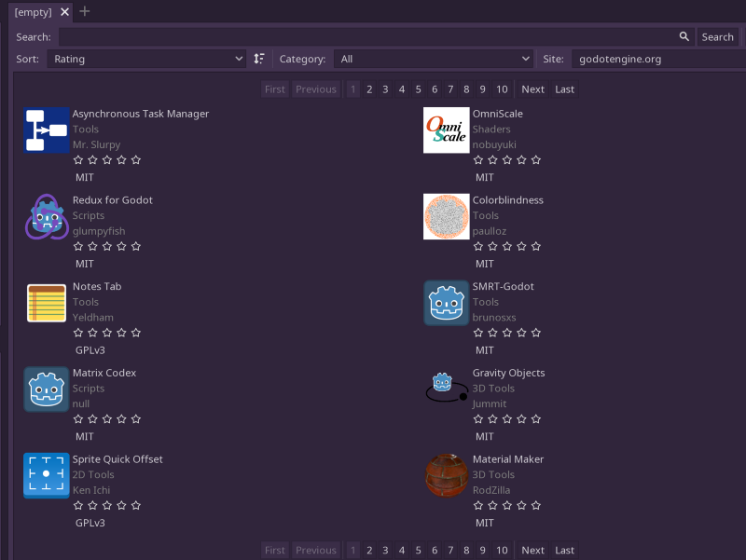Image resolution: width=746 pixels, height=560 pixels.
Task: Click the Search button
Action: click(717, 37)
